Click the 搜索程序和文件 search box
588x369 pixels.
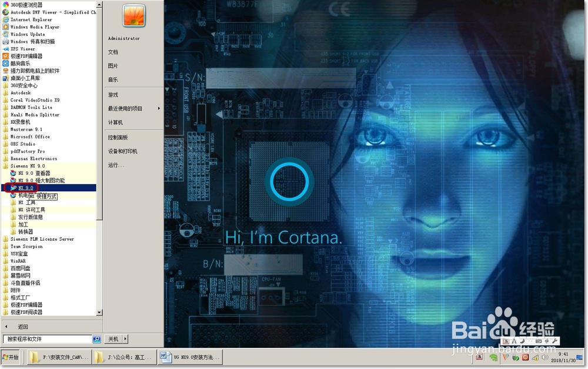(47, 339)
